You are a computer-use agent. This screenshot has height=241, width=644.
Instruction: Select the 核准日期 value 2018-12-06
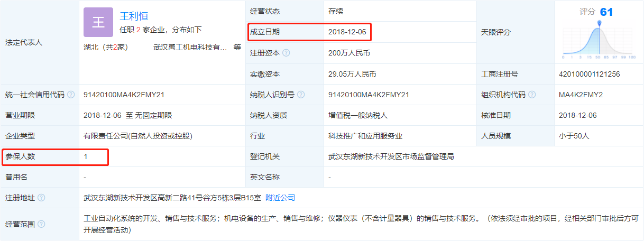click(577, 115)
